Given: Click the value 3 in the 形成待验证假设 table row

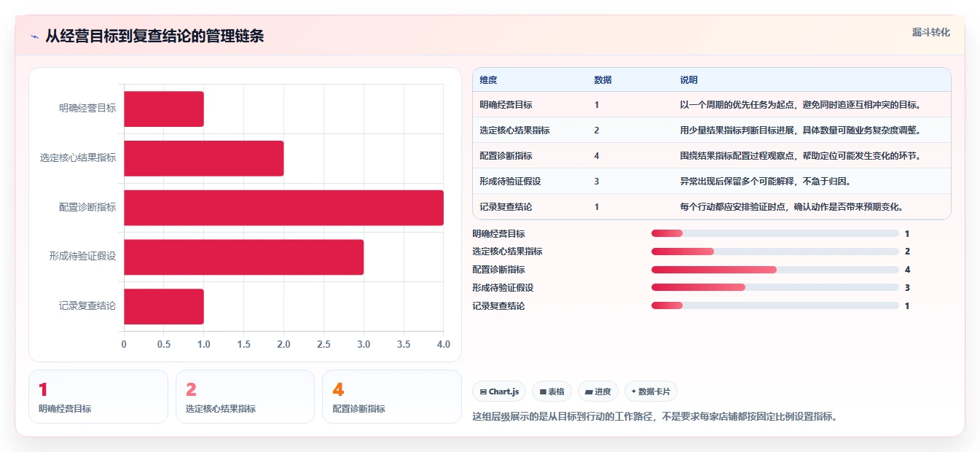Looking at the screenshot, I should coord(597,181).
